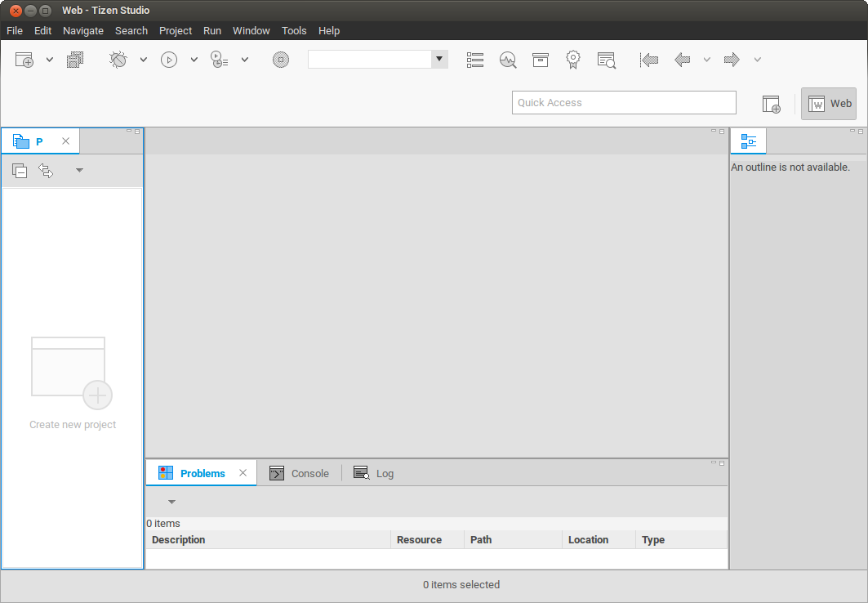
Task: Click the New project toolbar icon
Action: pyautogui.click(x=24, y=60)
